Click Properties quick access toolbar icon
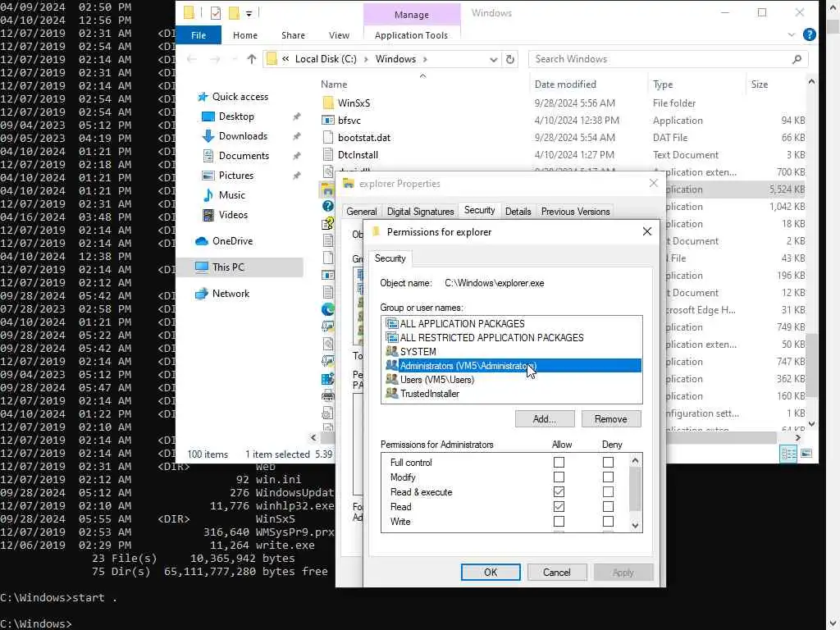The image size is (840, 630). pyautogui.click(x=216, y=13)
